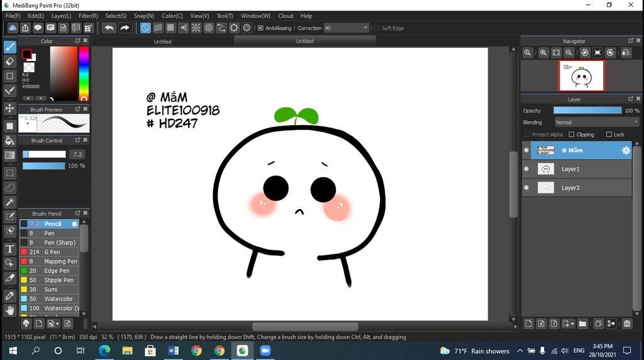Open the Blending mode dropdown
This screenshot has width=644, height=360.
point(596,123)
